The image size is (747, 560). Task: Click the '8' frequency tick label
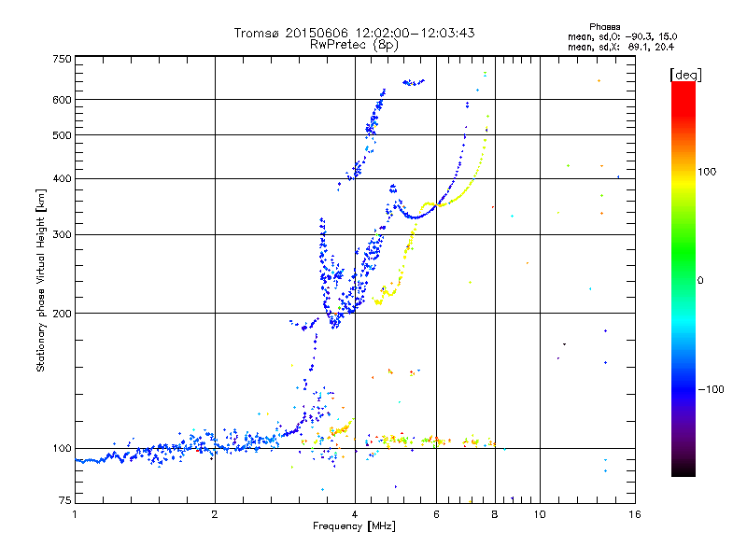[495, 514]
